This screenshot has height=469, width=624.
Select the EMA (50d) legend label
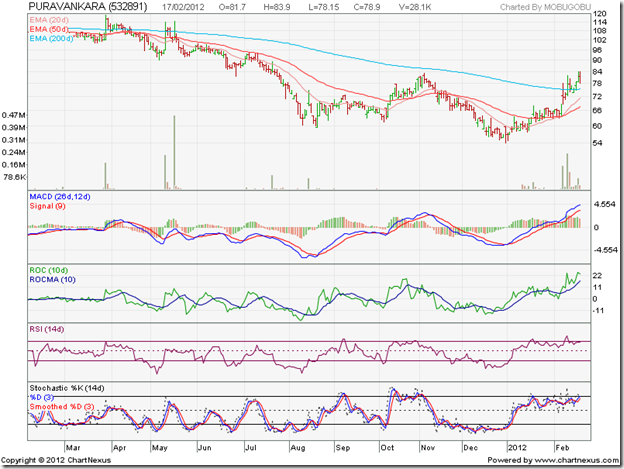[47, 28]
